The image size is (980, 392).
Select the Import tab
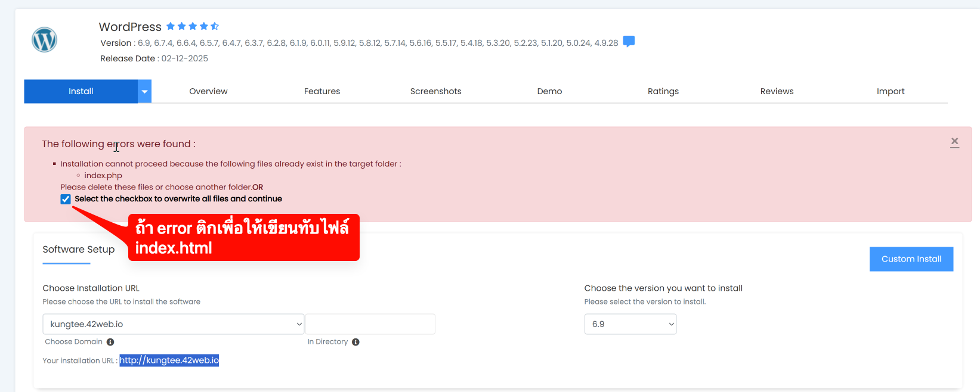click(891, 91)
